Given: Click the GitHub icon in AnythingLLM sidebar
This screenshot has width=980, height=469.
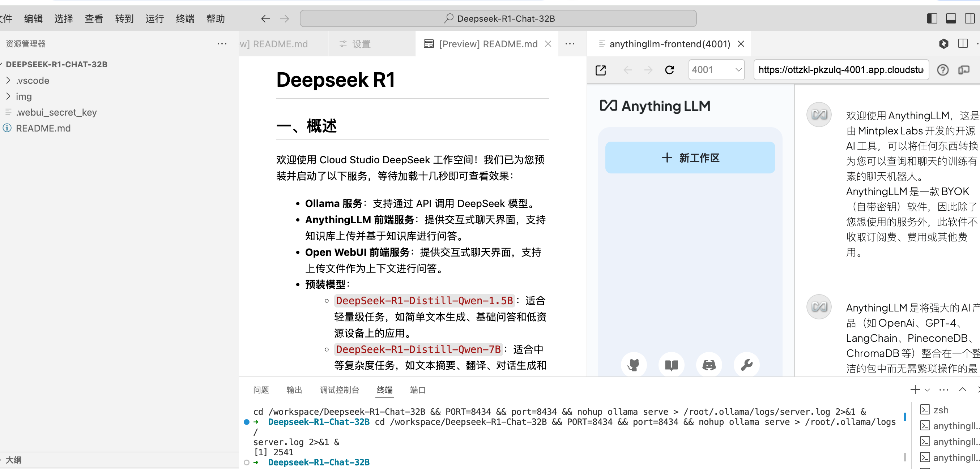Looking at the screenshot, I should pos(634,365).
